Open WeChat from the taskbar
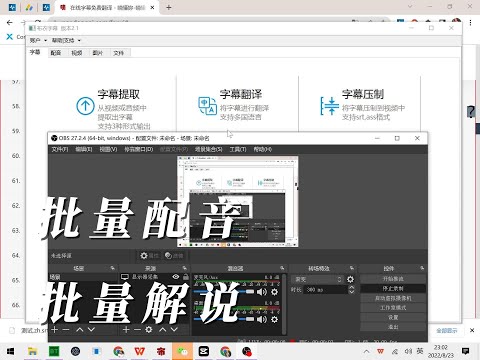Screen dimensions: 480x360 pos(182,351)
